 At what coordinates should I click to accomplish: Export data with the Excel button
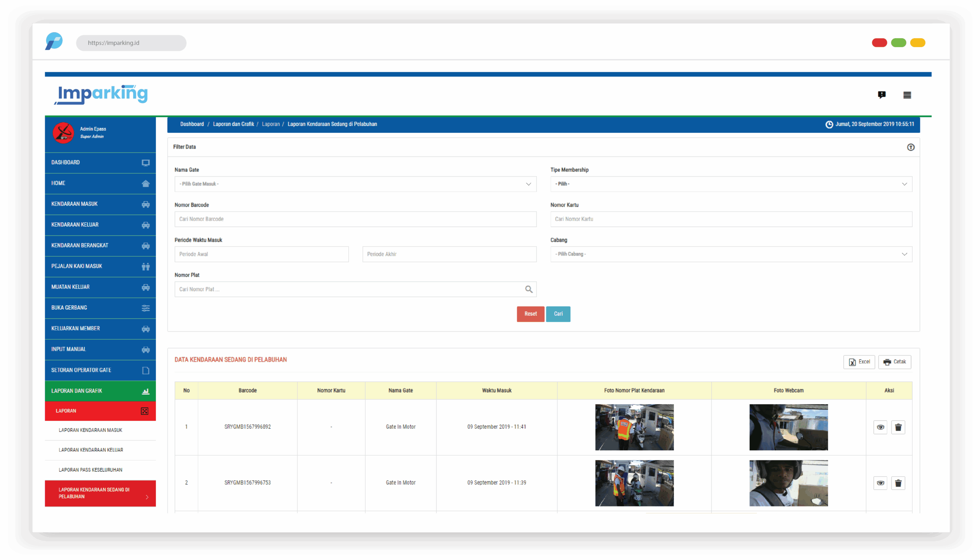point(859,362)
